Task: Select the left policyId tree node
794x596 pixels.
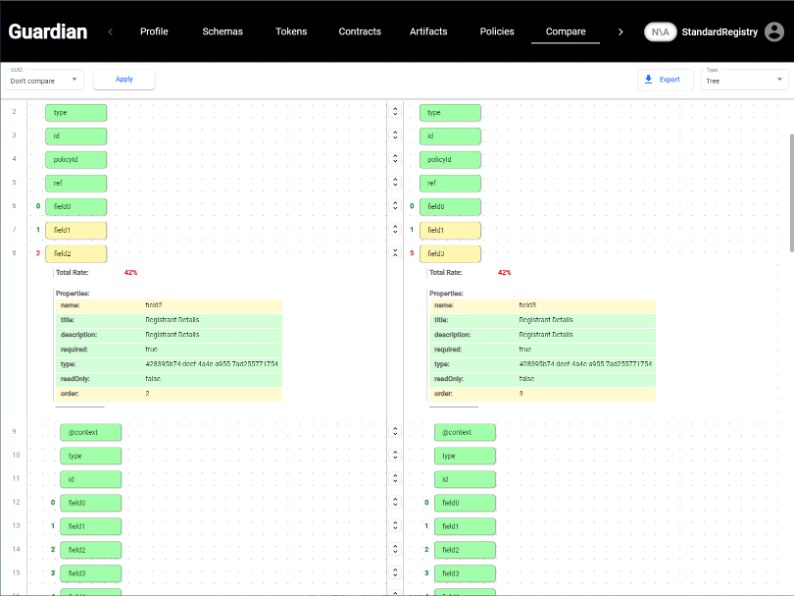Action: pos(75,159)
